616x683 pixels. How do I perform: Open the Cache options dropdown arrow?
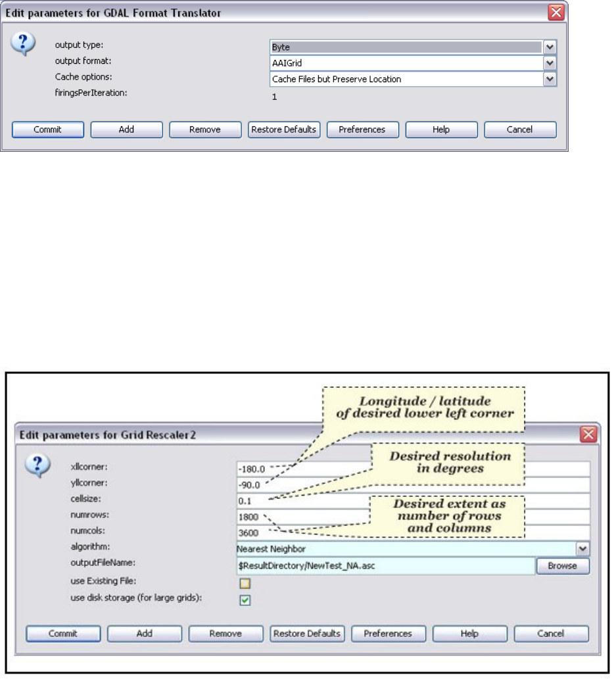[x=550, y=79]
